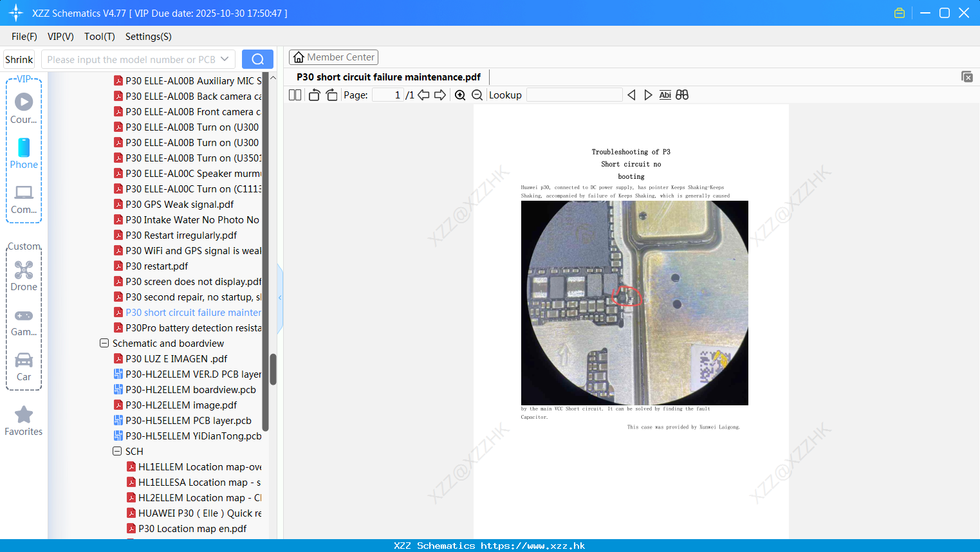This screenshot has width=980, height=552.
Task: Click the binoculars search icon
Action: tap(682, 95)
